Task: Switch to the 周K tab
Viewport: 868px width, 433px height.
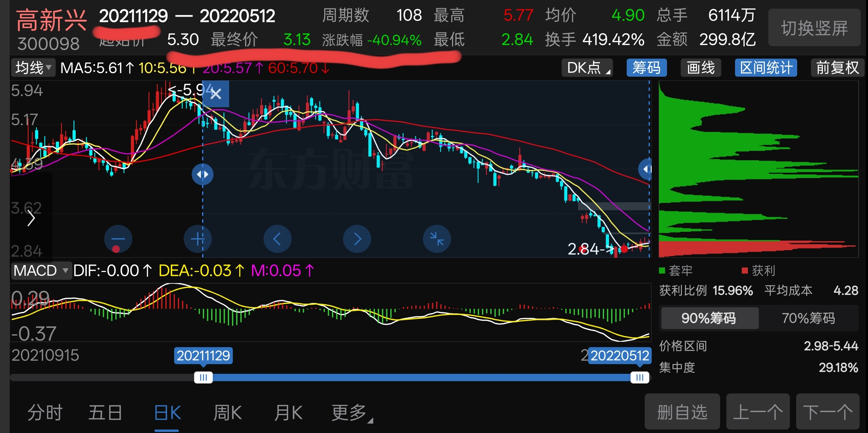Action: 227,413
